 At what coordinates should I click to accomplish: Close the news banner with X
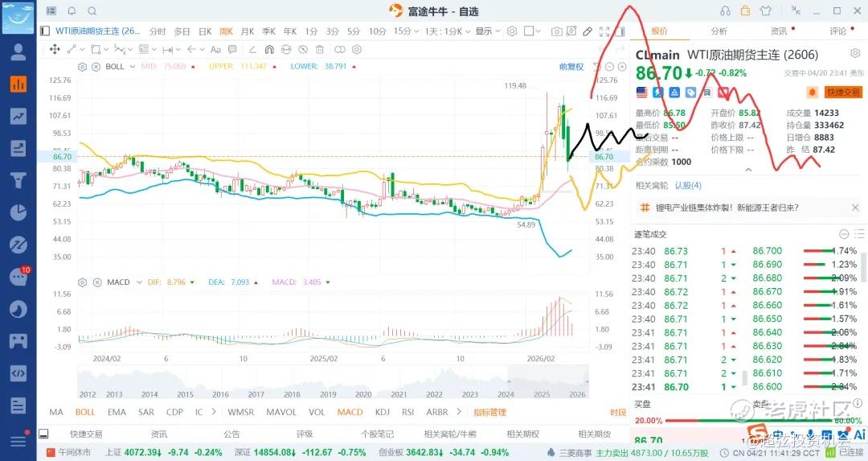855,208
